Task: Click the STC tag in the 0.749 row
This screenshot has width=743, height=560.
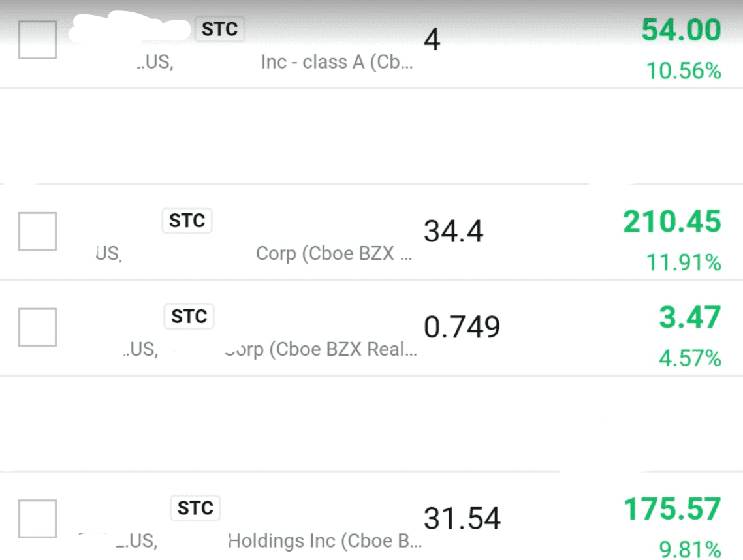Action: [x=189, y=317]
